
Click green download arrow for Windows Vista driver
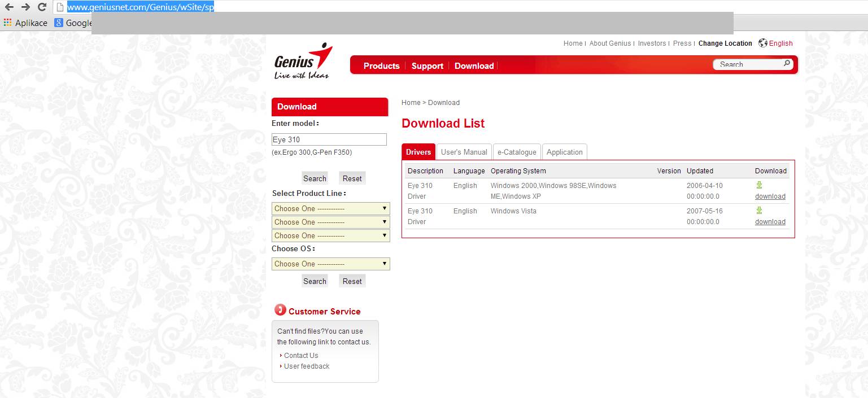coord(759,211)
